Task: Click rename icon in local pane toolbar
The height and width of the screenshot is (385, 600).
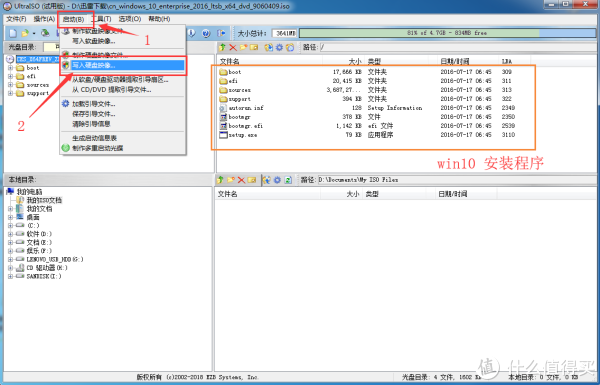Action: tap(251, 180)
